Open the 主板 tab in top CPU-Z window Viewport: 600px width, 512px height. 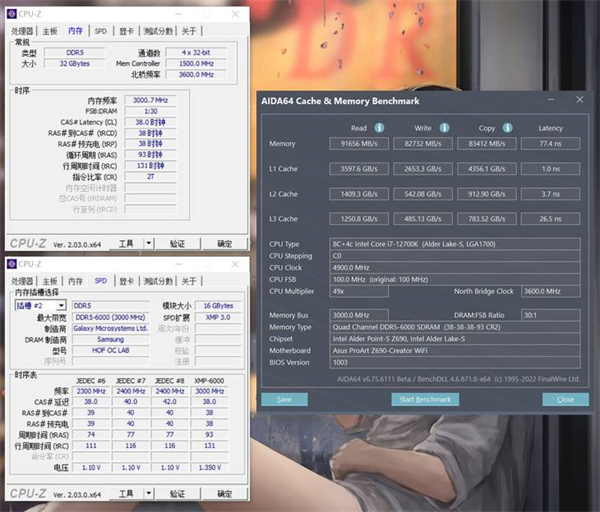49,31
